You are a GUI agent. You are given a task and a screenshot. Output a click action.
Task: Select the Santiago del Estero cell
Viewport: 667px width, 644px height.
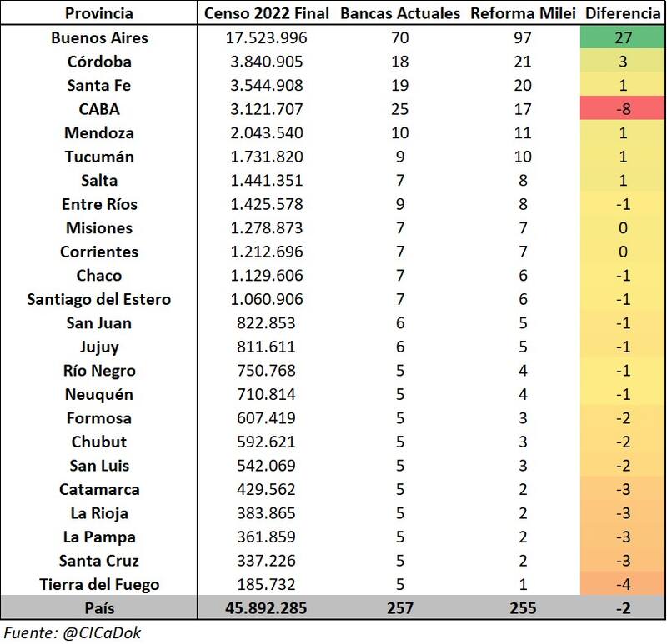pos(98,299)
